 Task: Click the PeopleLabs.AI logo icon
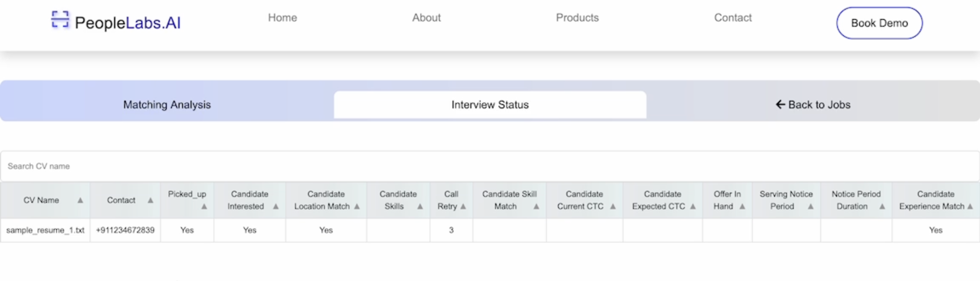(60, 19)
